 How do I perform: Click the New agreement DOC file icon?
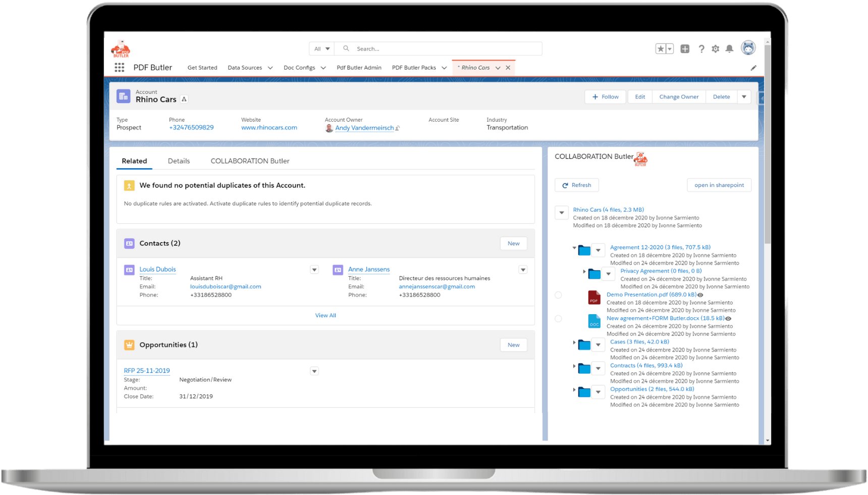(x=594, y=321)
